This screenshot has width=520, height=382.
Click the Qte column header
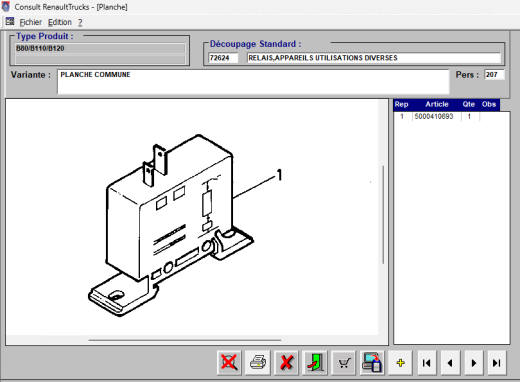469,104
